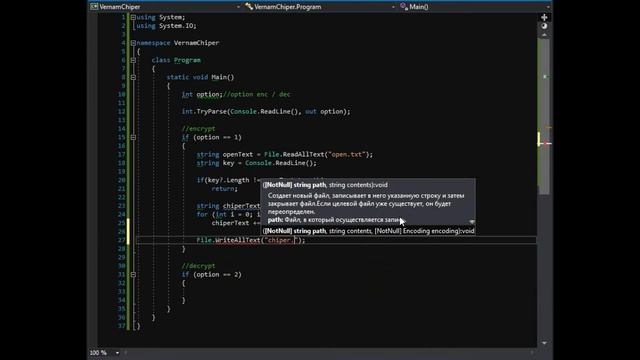Viewport: 640px width, 360px height.
Task: Click the VernamChiper project icon in navigation bar
Action: click(x=94, y=7)
